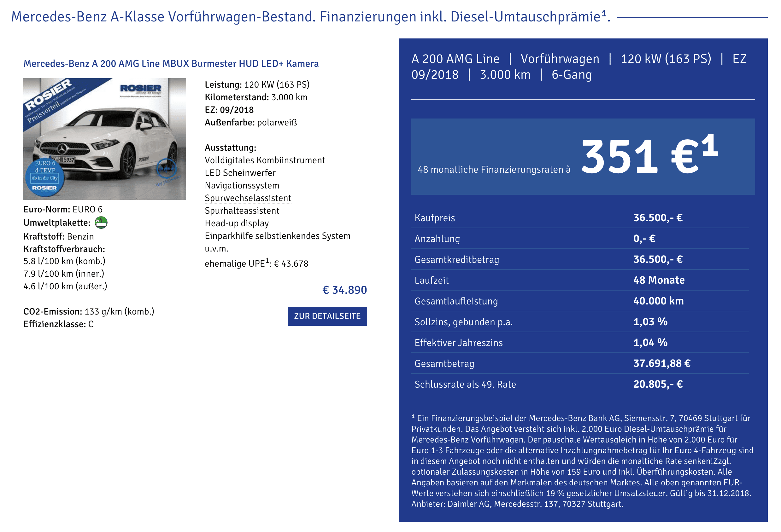Click the Kaufpreis value 36.500,- €
This screenshot has width=781, height=532.
click(x=658, y=218)
